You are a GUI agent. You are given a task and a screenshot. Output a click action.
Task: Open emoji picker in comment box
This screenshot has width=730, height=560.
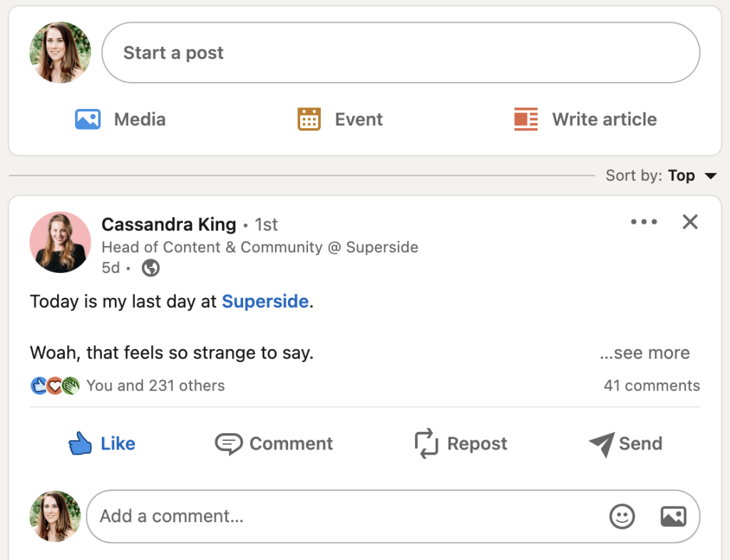click(x=622, y=516)
